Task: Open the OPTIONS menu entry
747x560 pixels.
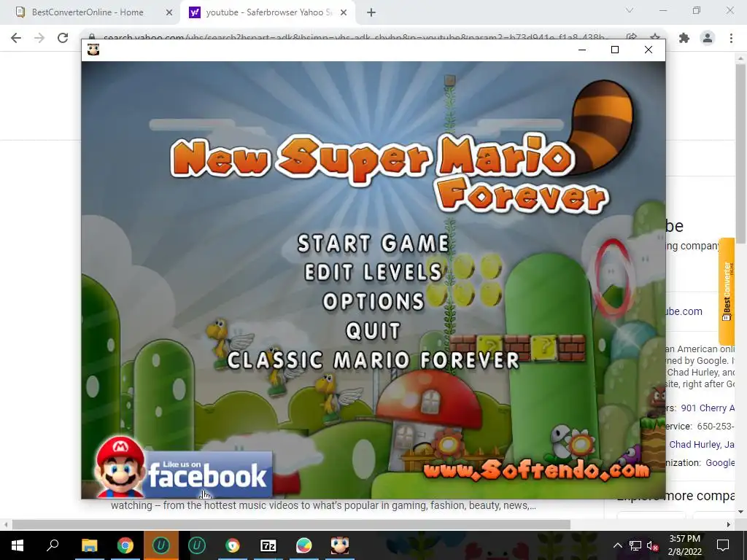Action: pyautogui.click(x=373, y=301)
